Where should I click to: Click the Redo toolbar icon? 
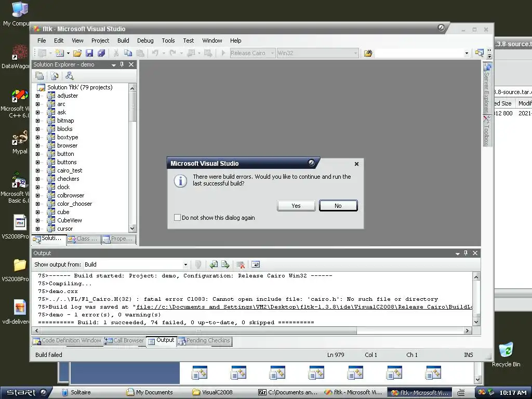[x=172, y=53]
